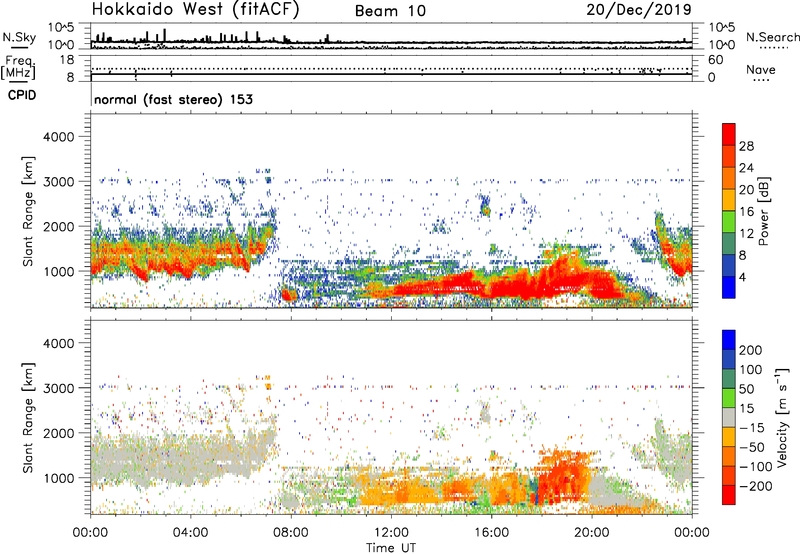This screenshot has height=554, width=800.
Task: Click 'Slant Range [km]' label of power panel
Action: tap(29, 211)
